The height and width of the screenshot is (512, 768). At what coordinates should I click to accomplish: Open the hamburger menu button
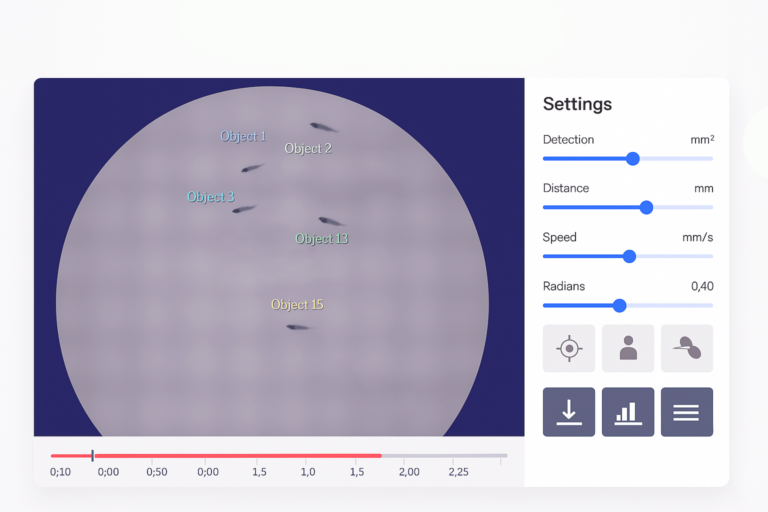tap(687, 412)
